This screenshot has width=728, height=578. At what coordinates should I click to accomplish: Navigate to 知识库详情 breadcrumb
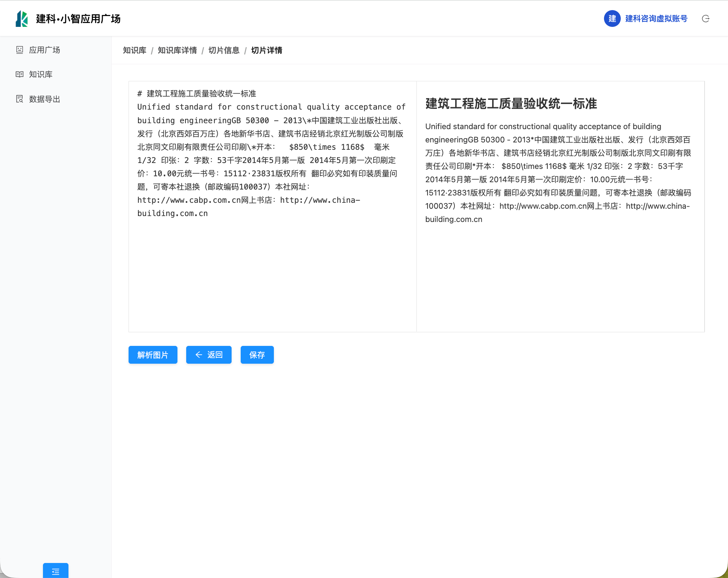(177, 50)
